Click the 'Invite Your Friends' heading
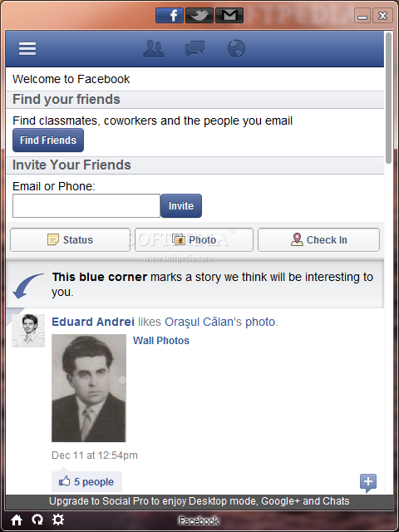The height and width of the screenshot is (532, 399). [x=72, y=165]
